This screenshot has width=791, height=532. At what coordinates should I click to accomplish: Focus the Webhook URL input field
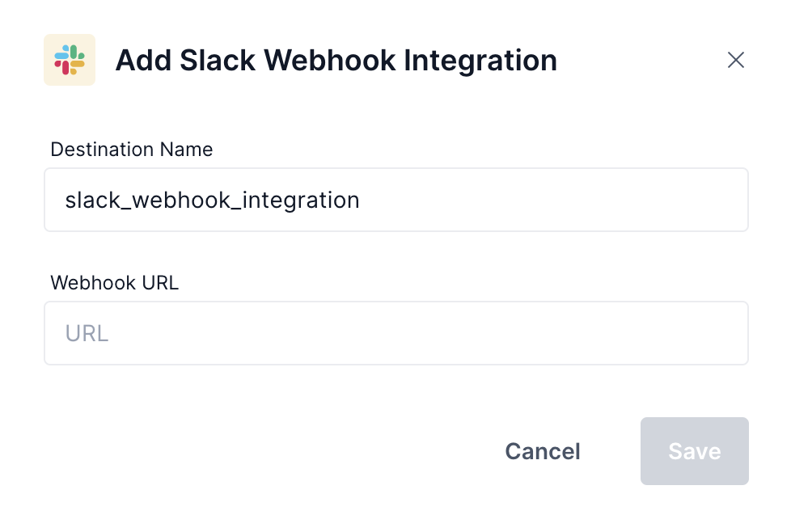[395, 333]
